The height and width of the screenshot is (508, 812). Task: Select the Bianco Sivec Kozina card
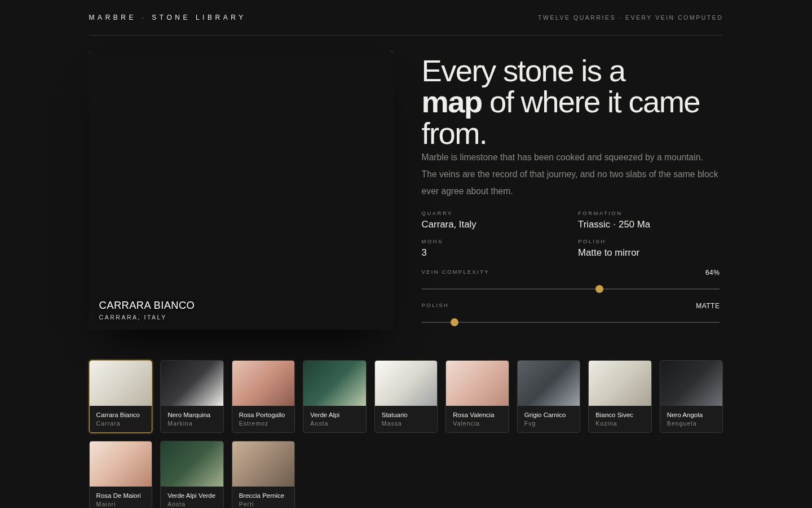(620, 396)
